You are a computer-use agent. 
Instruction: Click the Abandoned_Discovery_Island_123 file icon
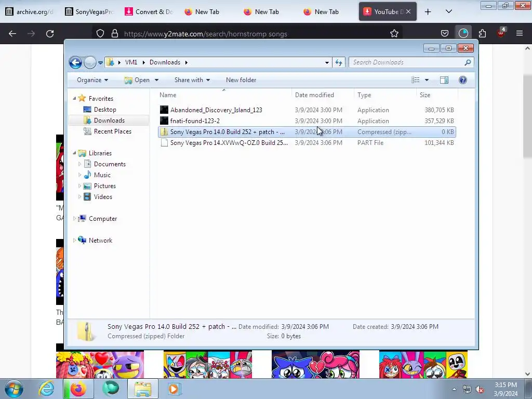(164, 110)
